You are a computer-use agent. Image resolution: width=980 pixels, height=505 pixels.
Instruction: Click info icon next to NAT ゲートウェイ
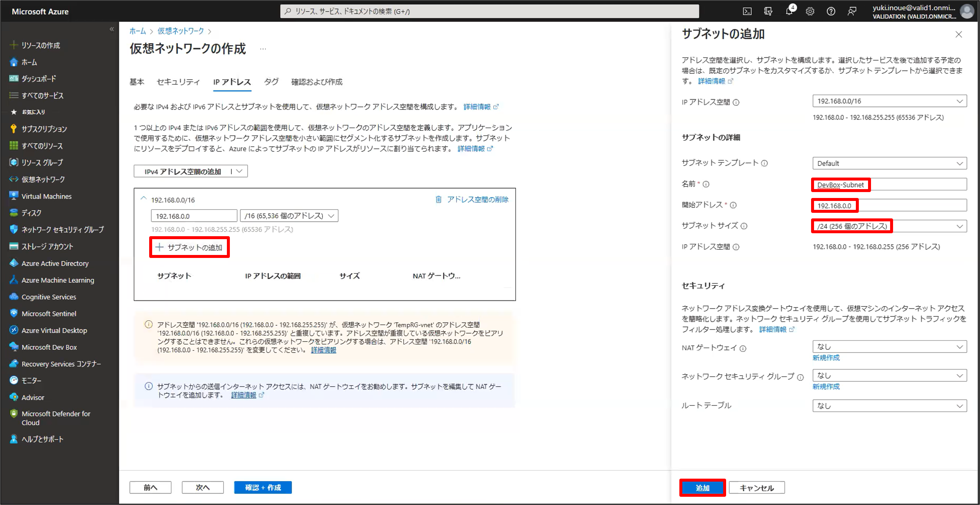[x=743, y=348]
